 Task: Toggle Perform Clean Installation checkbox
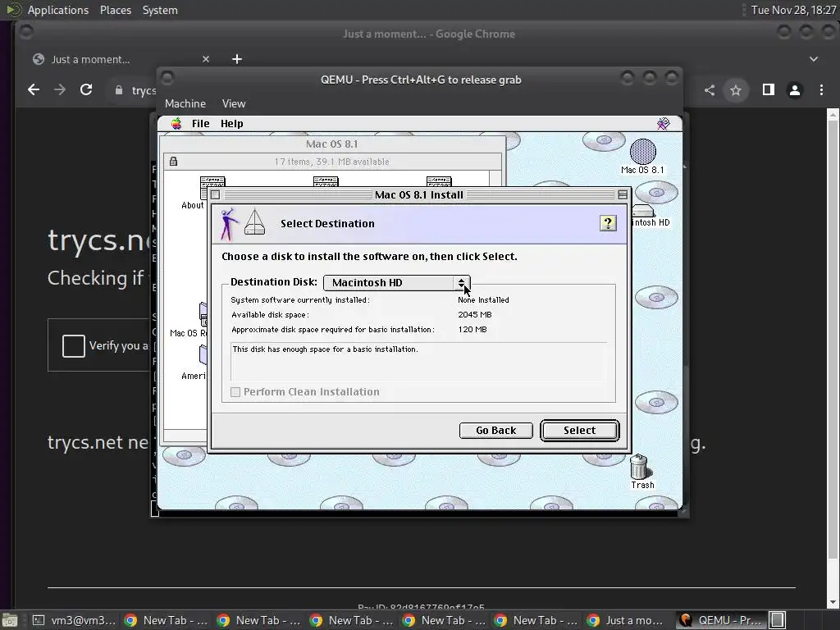[235, 392]
